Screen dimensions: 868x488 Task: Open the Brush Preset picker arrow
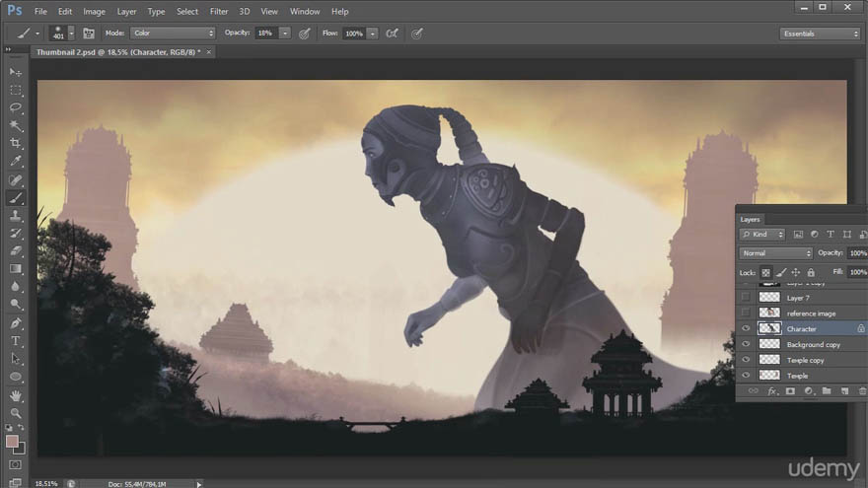(71, 34)
